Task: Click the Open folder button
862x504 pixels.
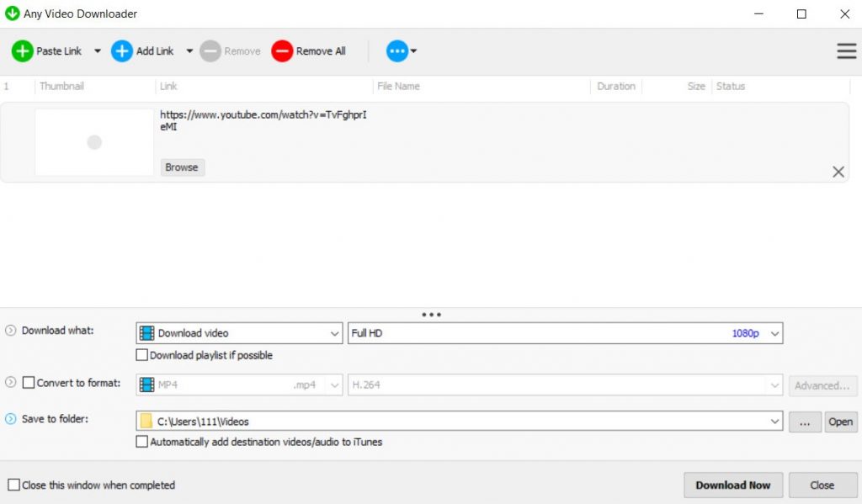Action: point(841,422)
